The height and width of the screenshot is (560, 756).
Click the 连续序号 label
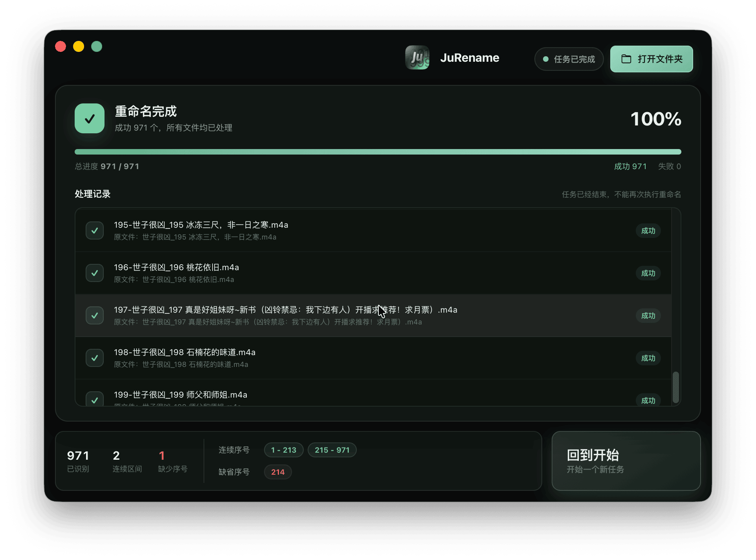tap(234, 450)
